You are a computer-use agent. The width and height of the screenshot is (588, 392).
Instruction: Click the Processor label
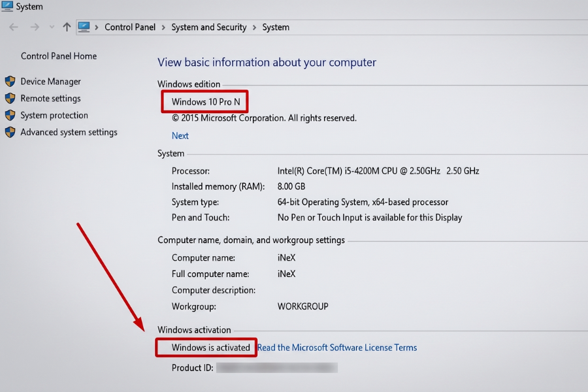tap(191, 171)
